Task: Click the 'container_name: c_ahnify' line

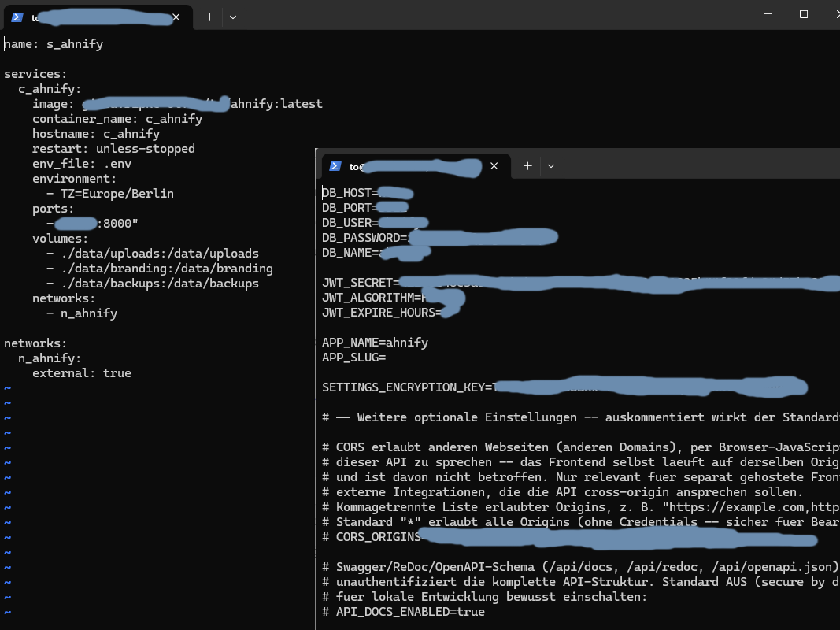Action: pyautogui.click(x=117, y=119)
